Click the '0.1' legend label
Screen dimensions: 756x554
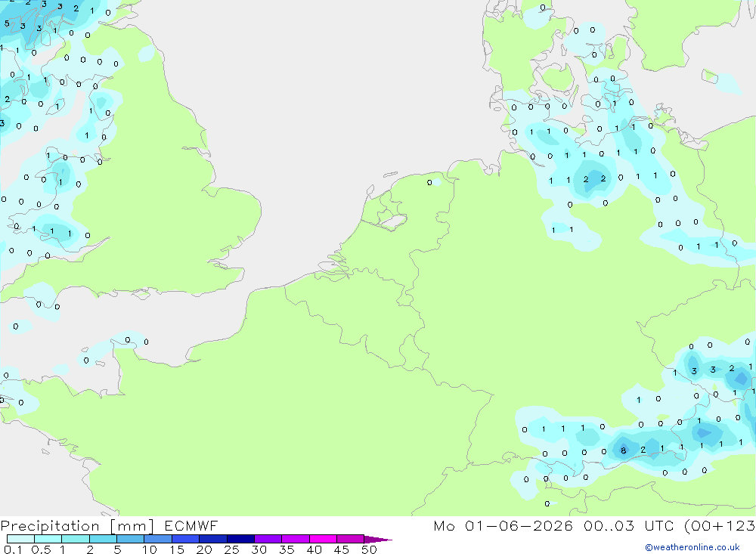click(13, 549)
